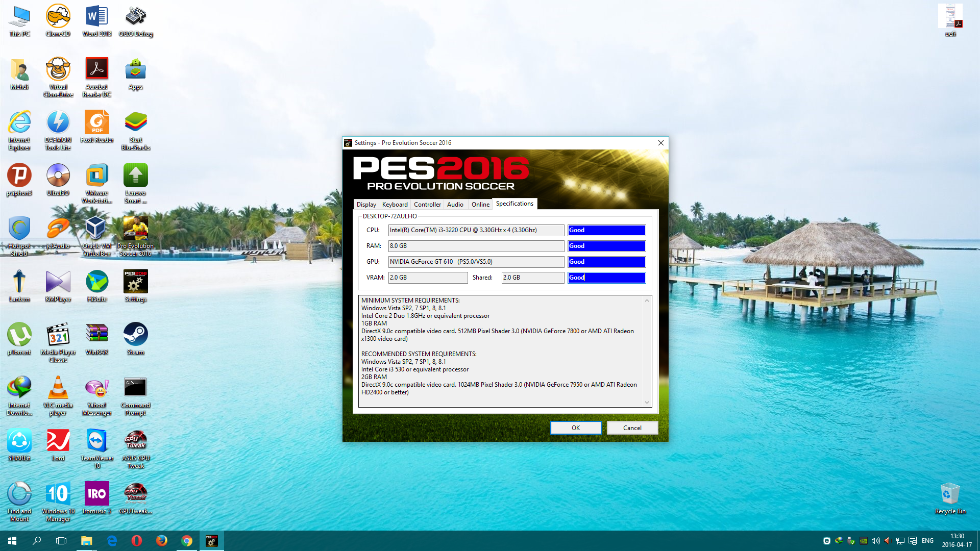Select the KMPlayer desktop icon
Image resolution: width=980 pixels, height=551 pixels.
58,286
